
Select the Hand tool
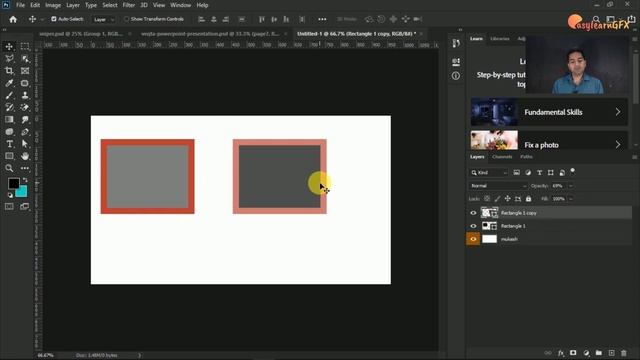coord(25,156)
